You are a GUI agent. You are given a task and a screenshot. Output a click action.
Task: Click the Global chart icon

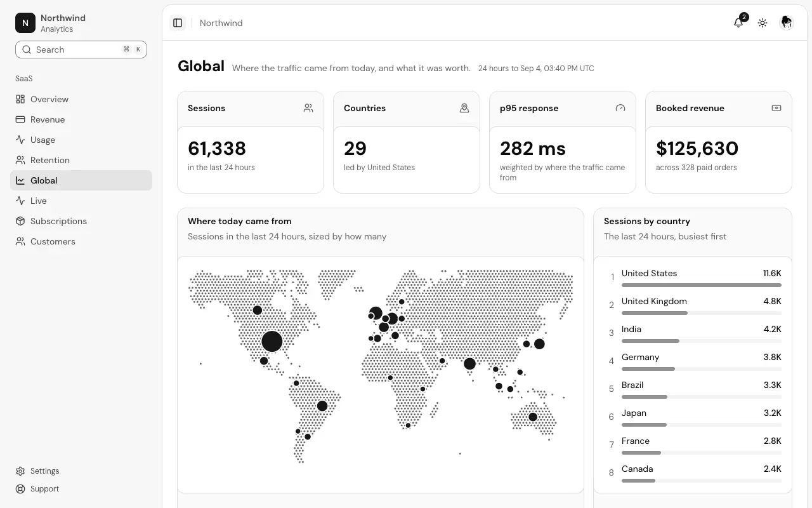(20, 180)
